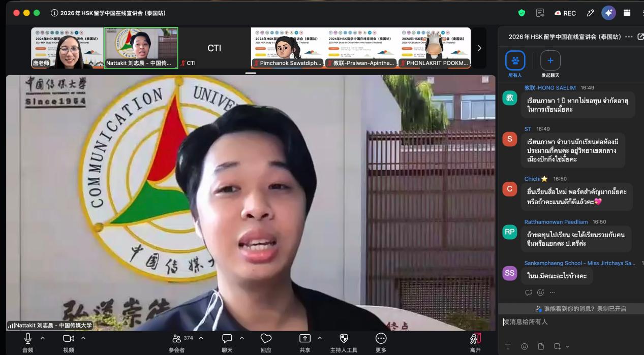The image size is (644, 355).
Task: Click the SS purple avatar
Action: [510, 273]
